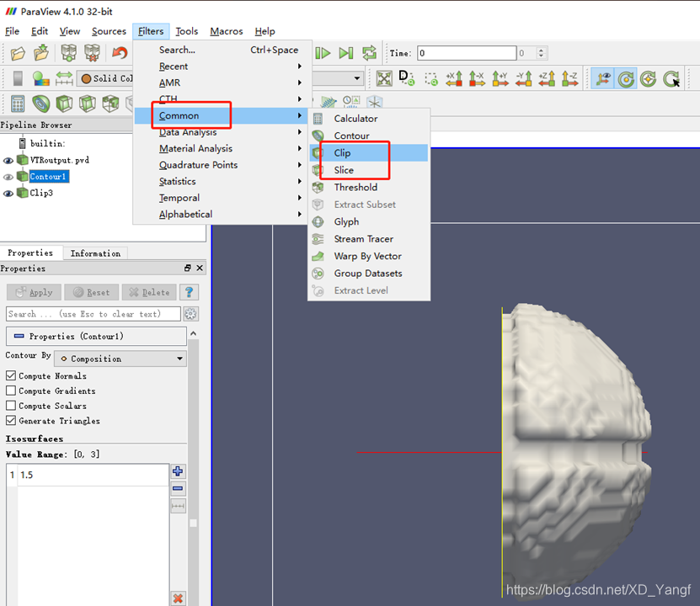Viewport: 700px width, 606px height.
Task: Toggle eye visibility for Clip3
Action: (x=8, y=194)
